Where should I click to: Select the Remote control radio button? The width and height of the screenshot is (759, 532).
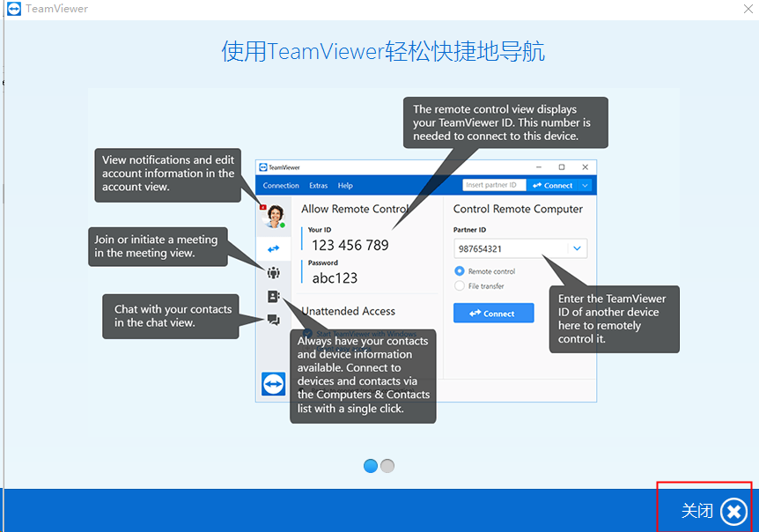pyautogui.click(x=460, y=271)
